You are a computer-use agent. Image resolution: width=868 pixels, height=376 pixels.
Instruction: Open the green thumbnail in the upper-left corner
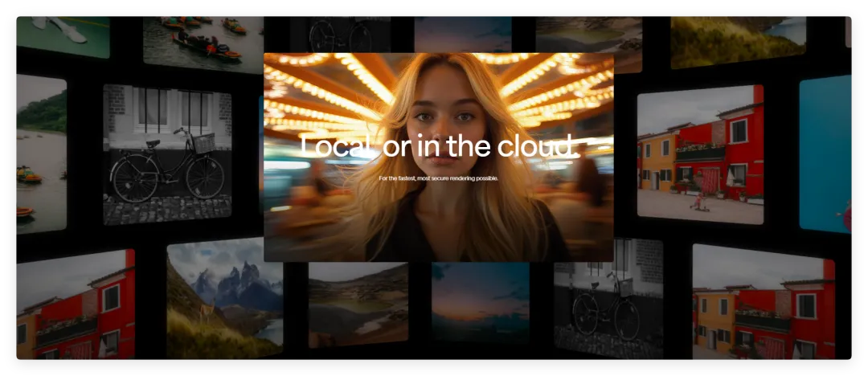point(63,36)
